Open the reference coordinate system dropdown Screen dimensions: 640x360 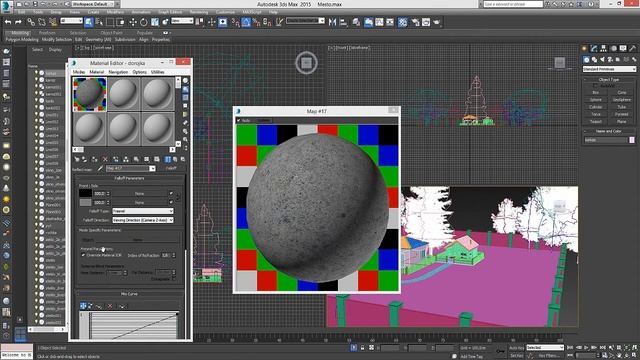(182, 20)
